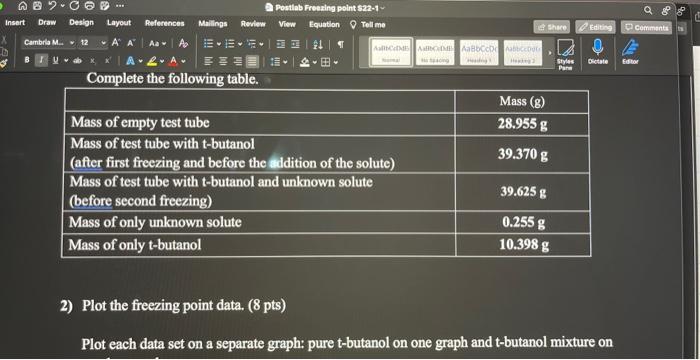Apply bullet list formatting
The width and height of the screenshot is (700, 360).
[x=208, y=44]
